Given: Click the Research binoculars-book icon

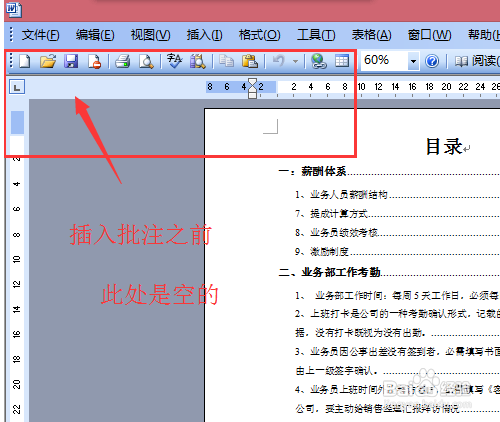Looking at the screenshot, I should pos(198,61).
